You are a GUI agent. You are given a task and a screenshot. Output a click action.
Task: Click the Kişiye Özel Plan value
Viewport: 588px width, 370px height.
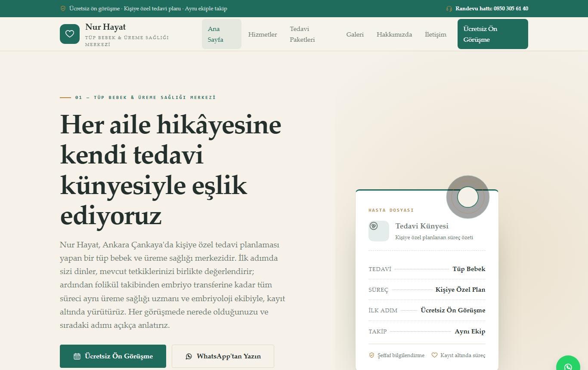point(460,290)
